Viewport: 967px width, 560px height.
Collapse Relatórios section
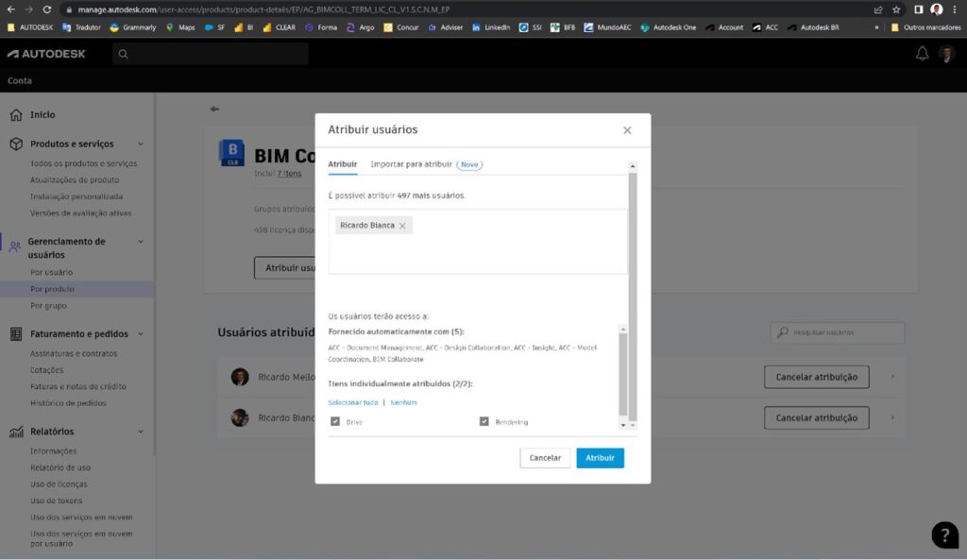141,432
